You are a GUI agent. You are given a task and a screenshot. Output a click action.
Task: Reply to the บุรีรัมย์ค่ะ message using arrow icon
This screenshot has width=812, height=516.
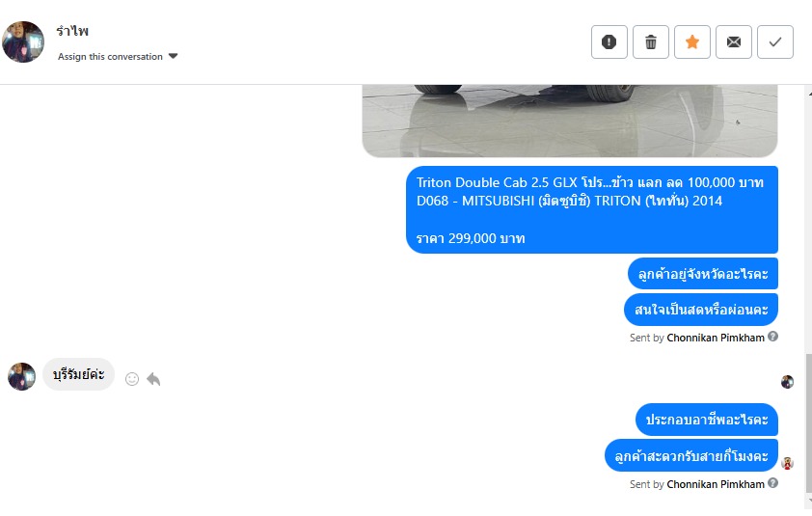point(153,379)
